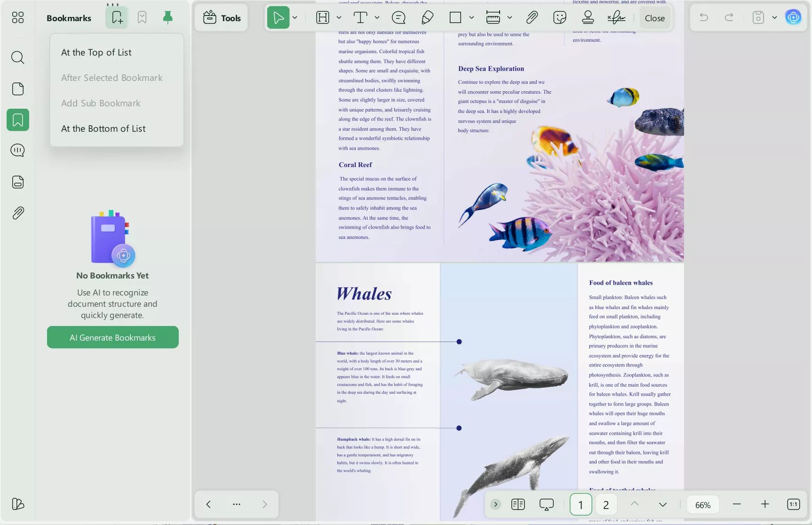Expand the Shape tool dropdown
The image size is (812, 525).
tap(472, 17)
